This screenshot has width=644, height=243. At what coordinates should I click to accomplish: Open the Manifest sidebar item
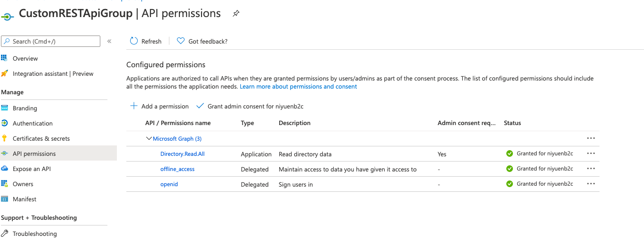tap(25, 199)
